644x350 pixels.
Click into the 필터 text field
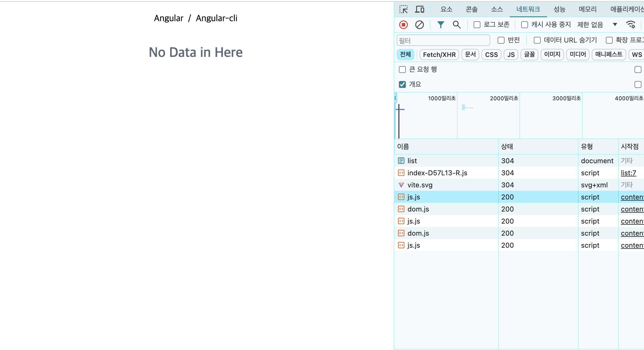point(443,41)
